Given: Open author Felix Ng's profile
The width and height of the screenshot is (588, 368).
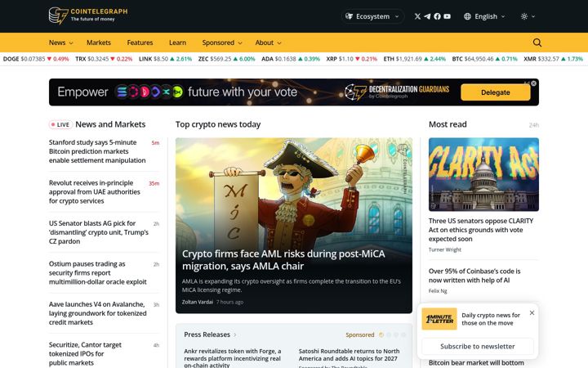Looking at the screenshot, I should pyautogui.click(x=438, y=291).
